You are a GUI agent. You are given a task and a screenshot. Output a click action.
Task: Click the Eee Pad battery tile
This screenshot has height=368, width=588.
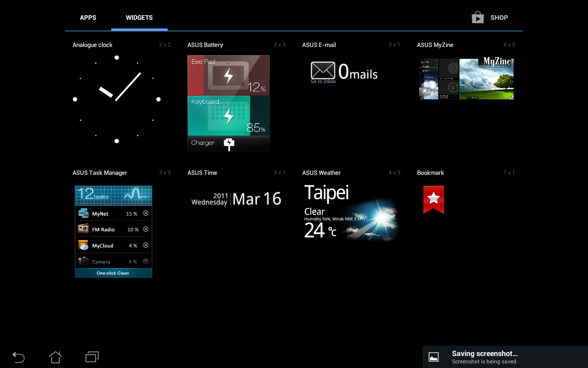[228, 75]
